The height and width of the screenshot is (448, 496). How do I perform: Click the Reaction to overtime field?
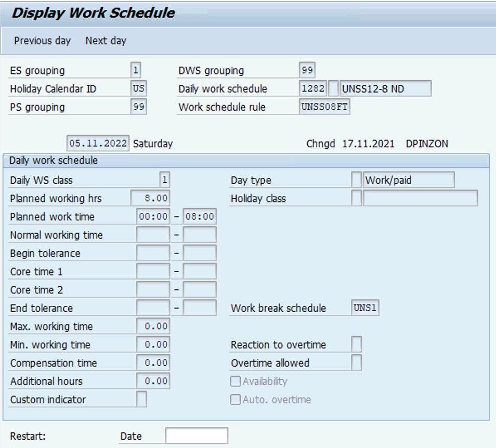(357, 344)
